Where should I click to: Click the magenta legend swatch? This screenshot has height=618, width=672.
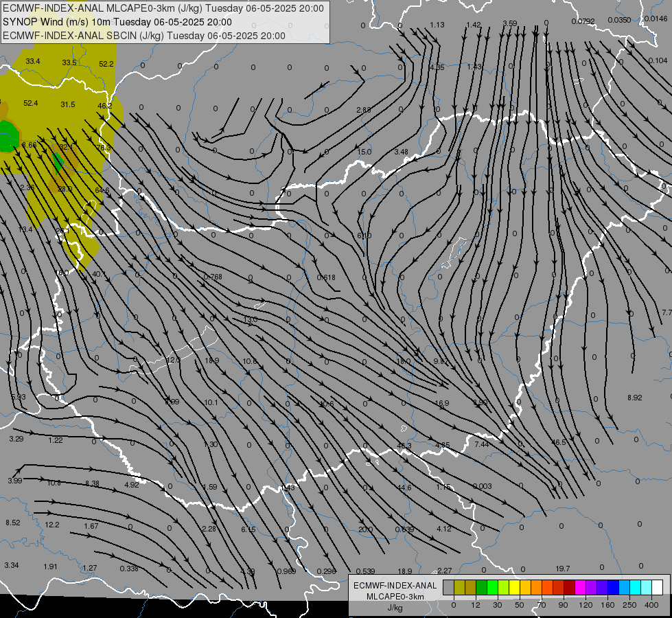580,587
